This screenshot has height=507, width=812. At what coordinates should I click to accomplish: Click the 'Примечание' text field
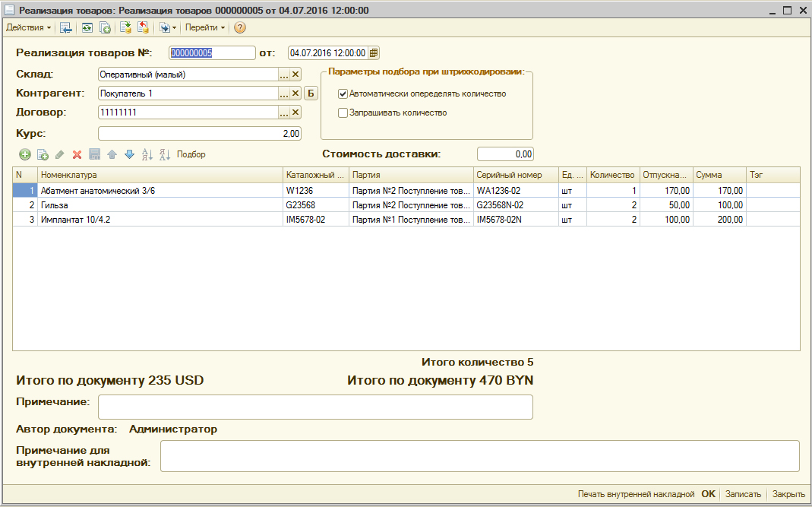(315, 407)
